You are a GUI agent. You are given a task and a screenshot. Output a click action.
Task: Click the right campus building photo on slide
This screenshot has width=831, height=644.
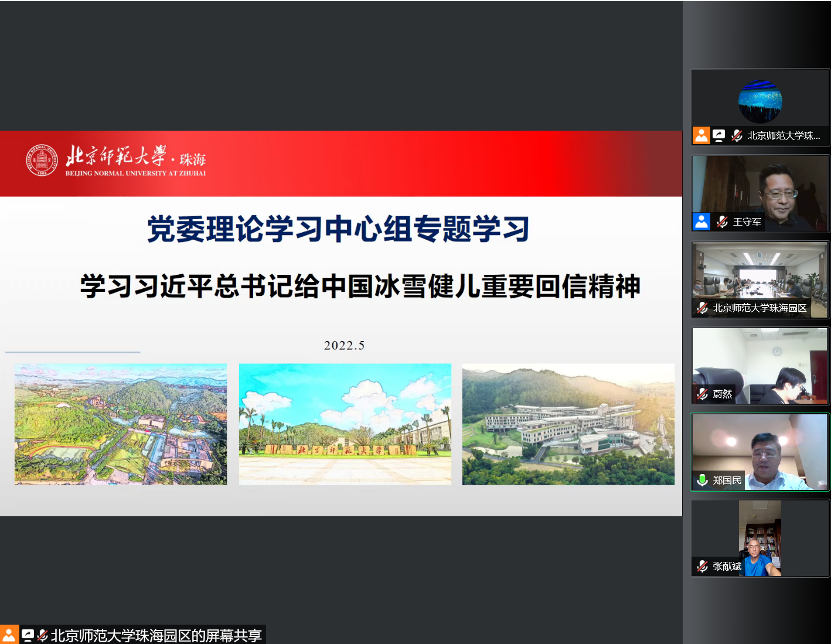(x=568, y=424)
